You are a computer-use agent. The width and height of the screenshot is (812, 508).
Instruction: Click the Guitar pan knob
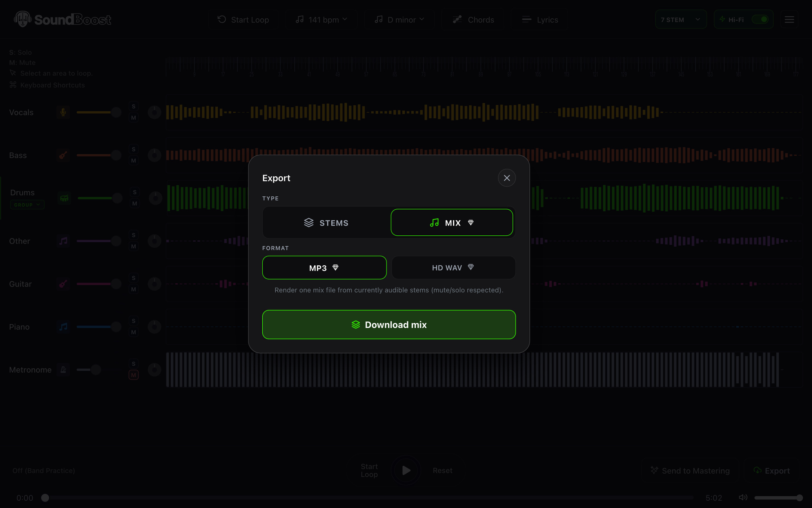pos(154,284)
